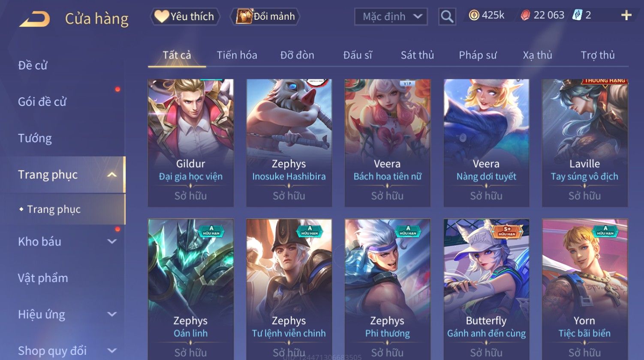Open the Mặc định sort dropdown
This screenshot has height=360, width=644.
tap(391, 17)
